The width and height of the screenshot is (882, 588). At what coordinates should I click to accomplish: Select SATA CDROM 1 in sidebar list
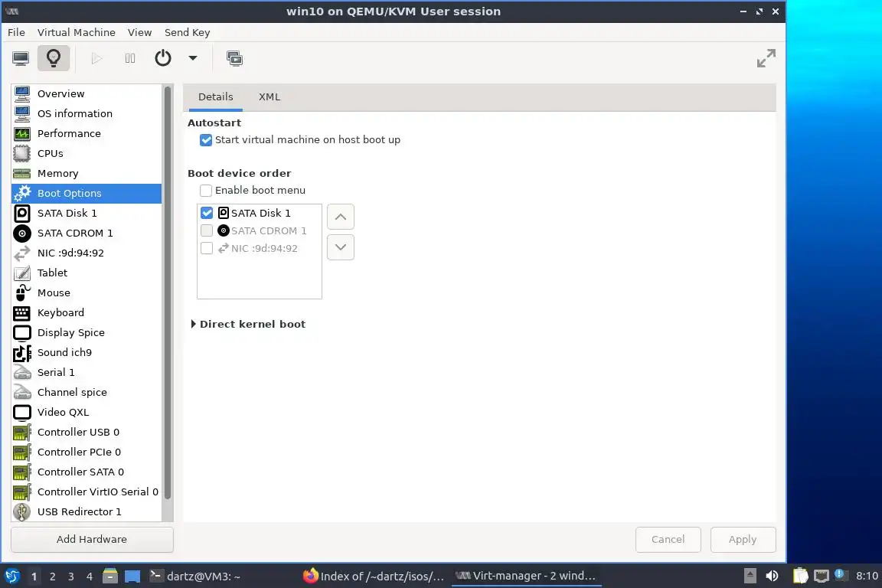pos(87,233)
